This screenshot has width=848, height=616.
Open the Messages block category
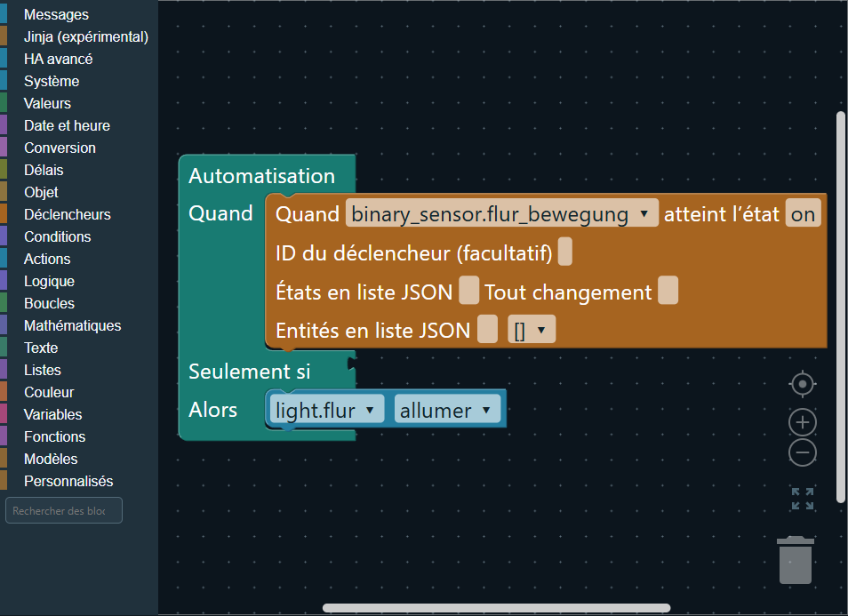[79, 14]
